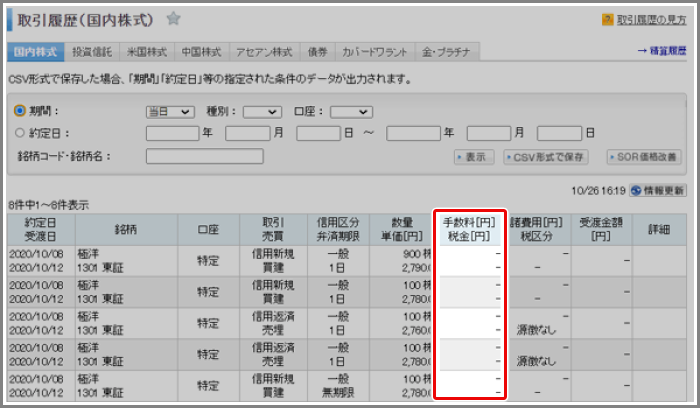Select the 約定日 radio button

20,133
